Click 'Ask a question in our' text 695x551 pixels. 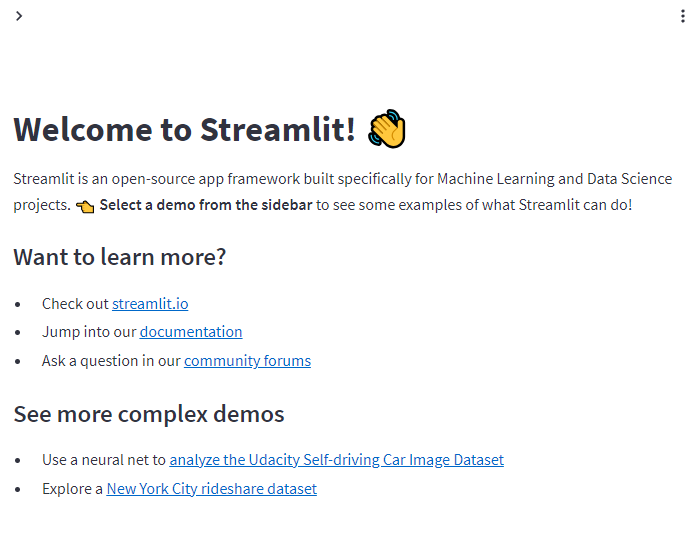111,361
